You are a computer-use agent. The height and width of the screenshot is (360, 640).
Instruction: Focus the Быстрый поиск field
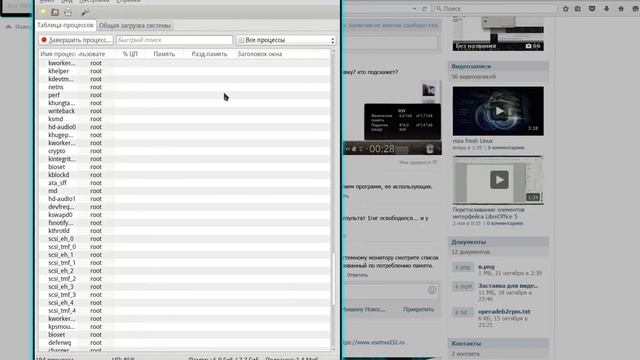tap(174, 40)
